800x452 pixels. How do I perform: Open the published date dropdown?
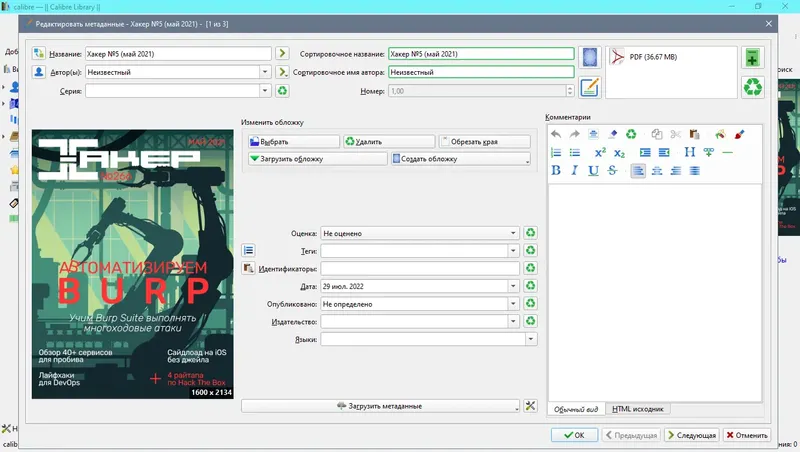(513, 304)
